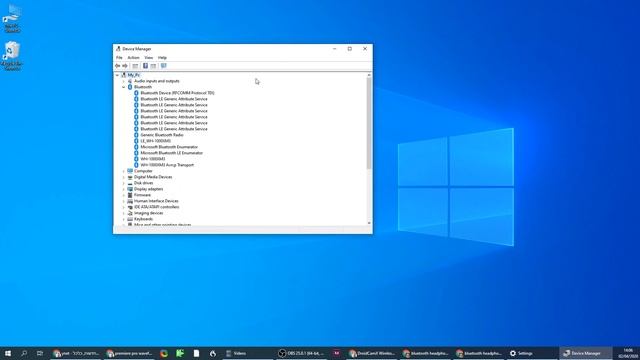Image resolution: width=640 pixels, height=360 pixels.
Task: Collapse the My_Pc root node arrow
Action: click(117, 75)
